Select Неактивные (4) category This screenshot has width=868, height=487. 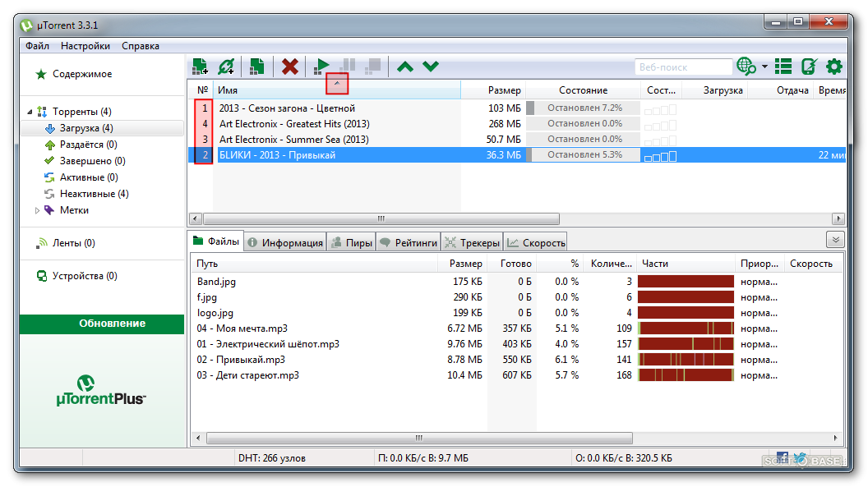tap(94, 194)
